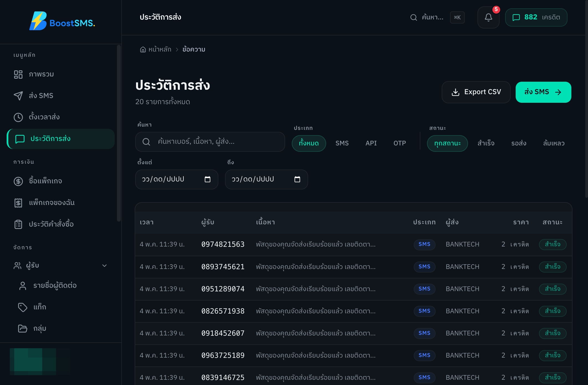Click หน้าหลัก breadcrumb link

pyautogui.click(x=160, y=49)
